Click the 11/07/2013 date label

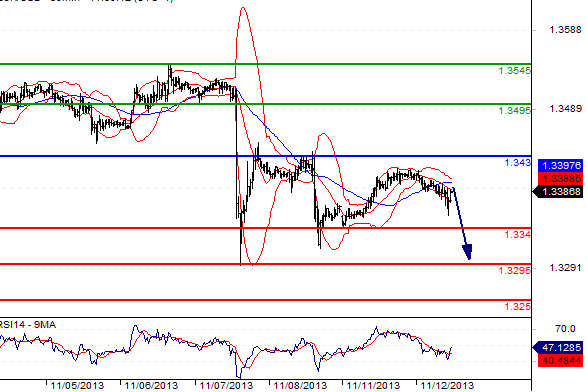tap(226, 385)
